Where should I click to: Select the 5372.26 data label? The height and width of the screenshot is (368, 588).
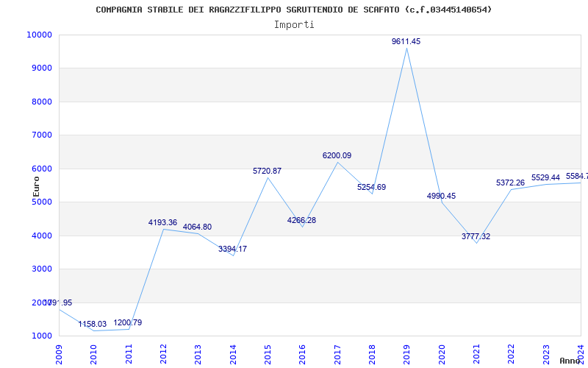point(510,183)
